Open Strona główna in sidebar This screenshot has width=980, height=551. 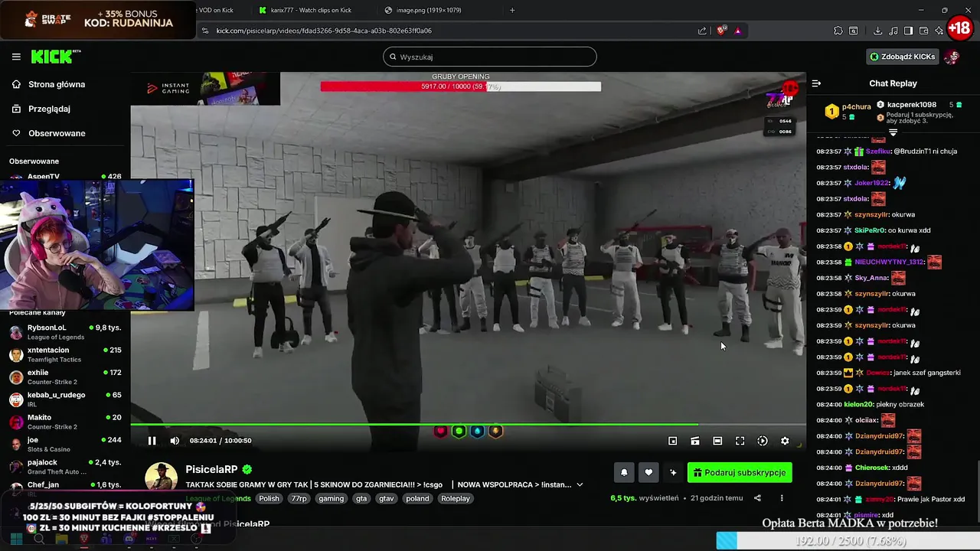[57, 84]
